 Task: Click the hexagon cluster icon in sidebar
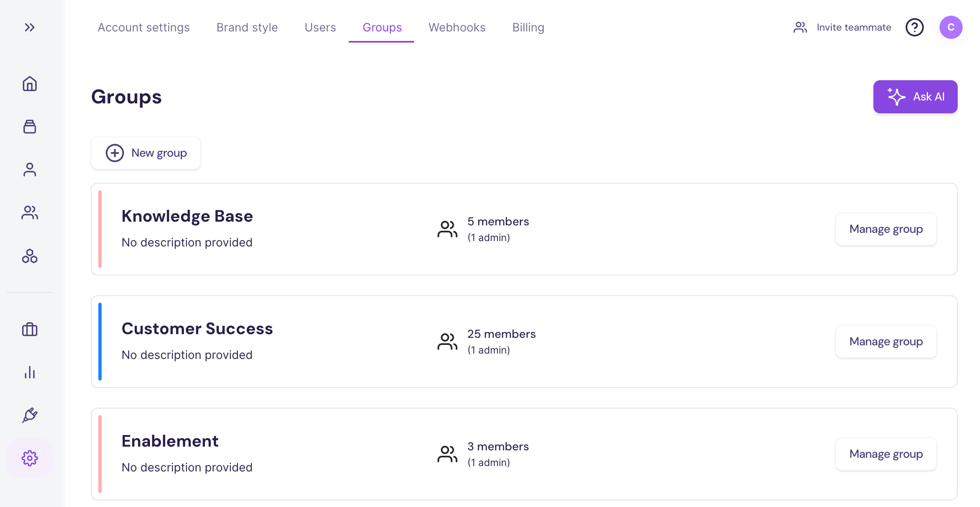(x=29, y=256)
